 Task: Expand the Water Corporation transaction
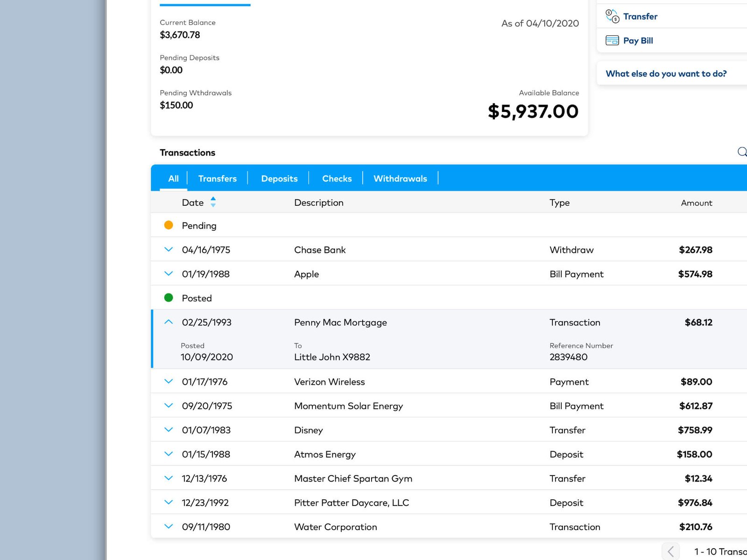click(x=169, y=526)
